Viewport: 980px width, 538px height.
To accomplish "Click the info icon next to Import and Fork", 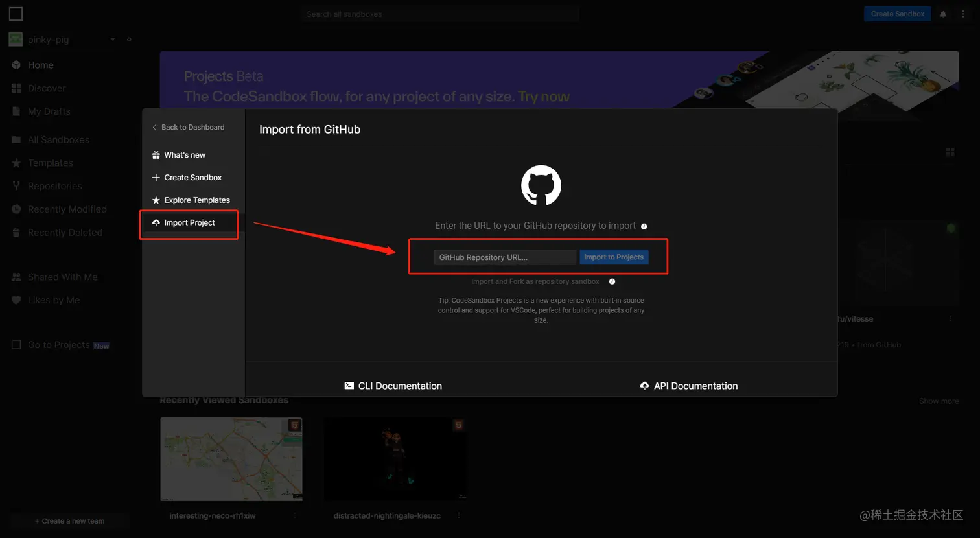I will [611, 281].
